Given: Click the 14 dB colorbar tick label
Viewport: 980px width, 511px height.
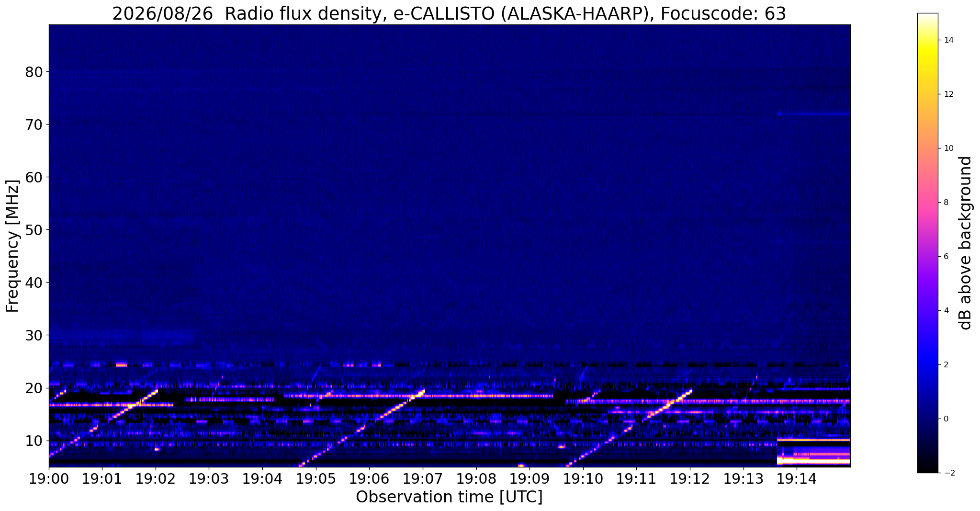Looking at the screenshot, I should click(x=948, y=40).
